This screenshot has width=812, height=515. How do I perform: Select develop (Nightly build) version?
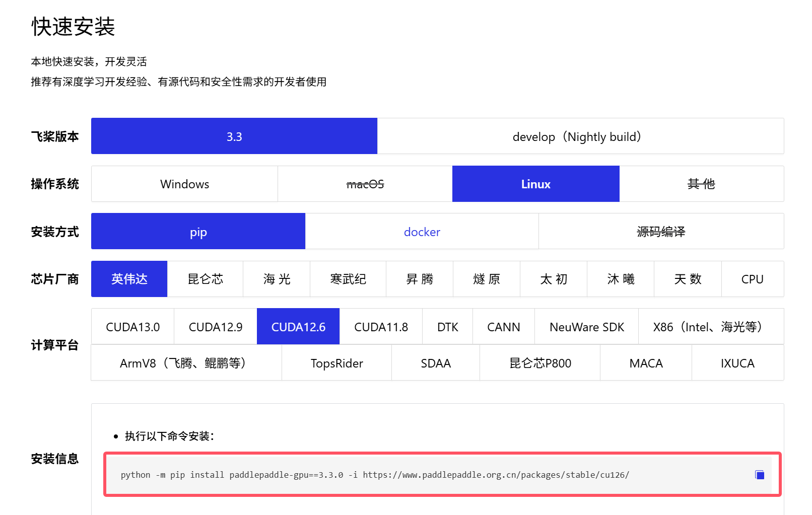point(580,136)
